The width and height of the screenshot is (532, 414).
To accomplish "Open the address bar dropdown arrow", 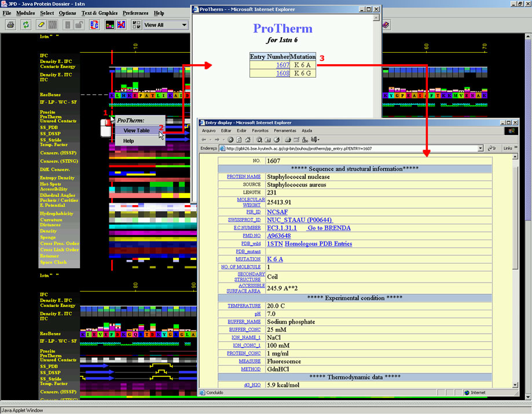I will click(480, 148).
